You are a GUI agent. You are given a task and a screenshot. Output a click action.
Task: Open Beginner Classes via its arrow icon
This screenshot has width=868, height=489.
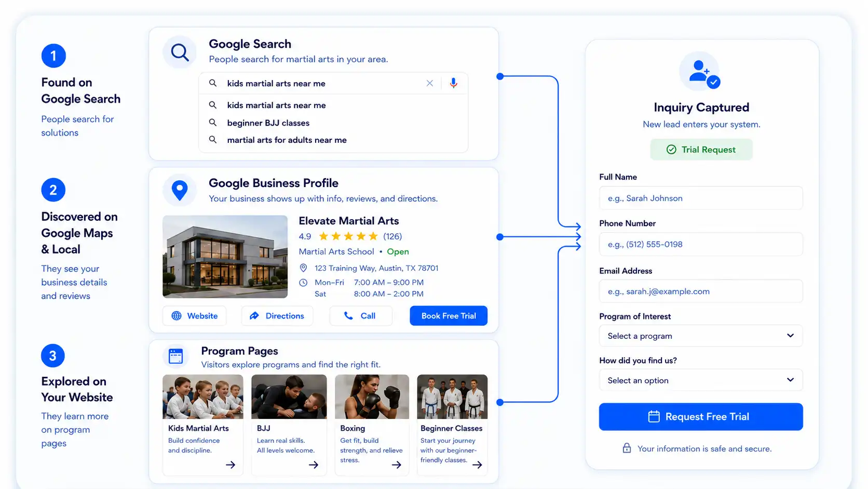pyautogui.click(x=477, y=465)
